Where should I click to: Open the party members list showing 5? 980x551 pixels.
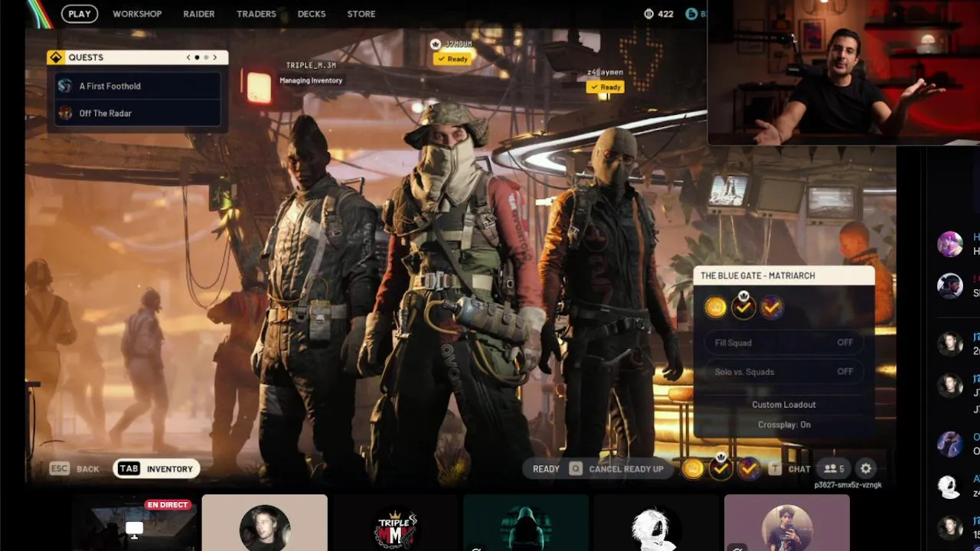pos(833,469)
